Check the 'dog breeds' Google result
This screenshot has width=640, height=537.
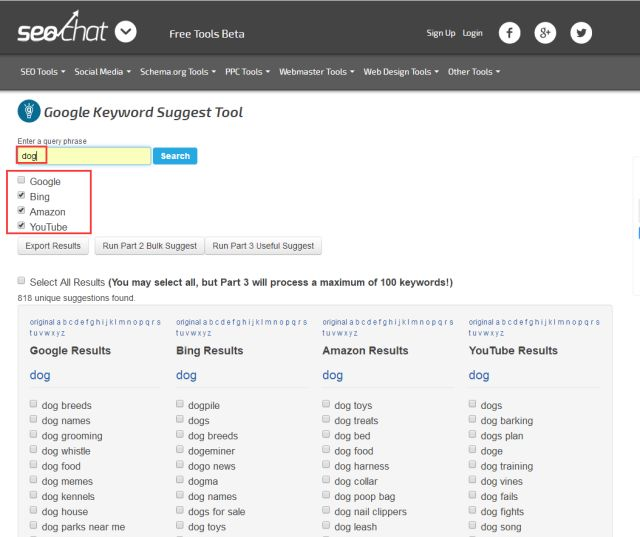click(33, 404)
